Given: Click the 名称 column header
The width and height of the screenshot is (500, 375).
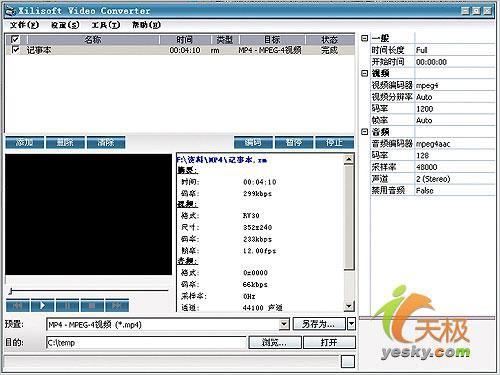Looking at the screenshot, I should pos(93,40).
